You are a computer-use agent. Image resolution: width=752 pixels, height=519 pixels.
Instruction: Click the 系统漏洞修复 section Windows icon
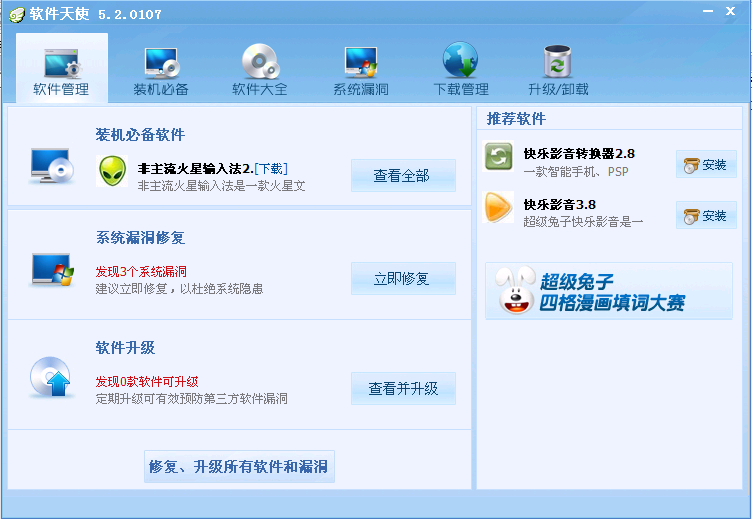pos(53,270)
